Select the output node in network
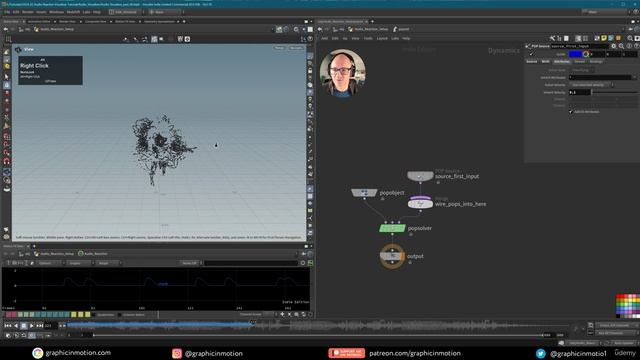Image resolution: width=640 pixels, height=360 pixels. point(392,256)
